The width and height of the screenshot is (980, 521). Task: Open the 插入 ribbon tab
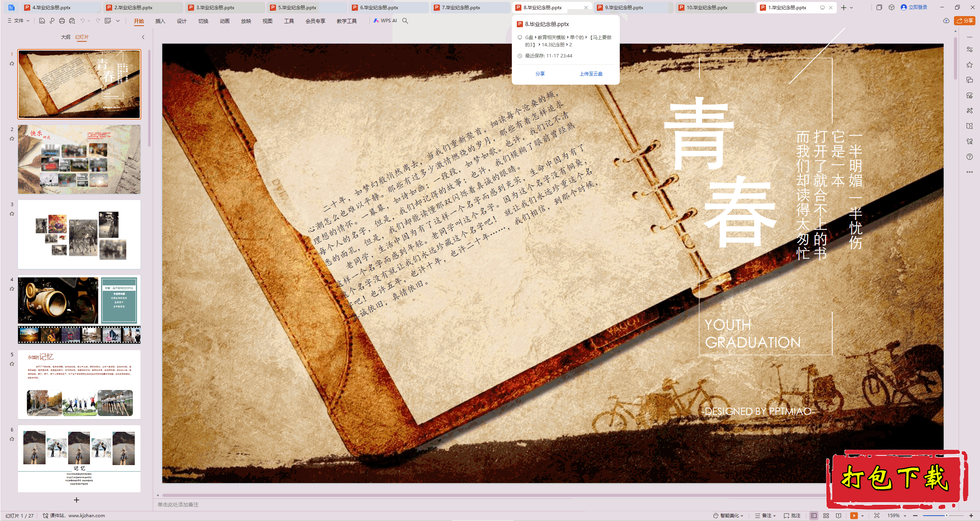pos(160,21)
